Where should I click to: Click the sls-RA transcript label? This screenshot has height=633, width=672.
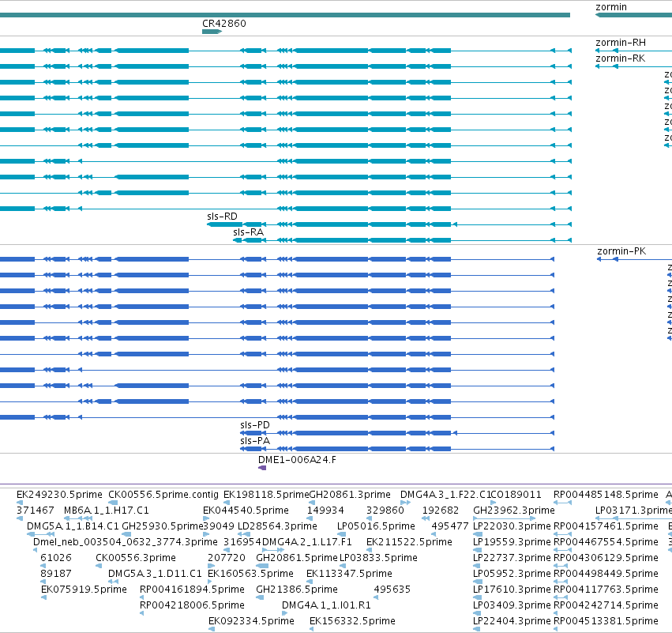point(248,232)
